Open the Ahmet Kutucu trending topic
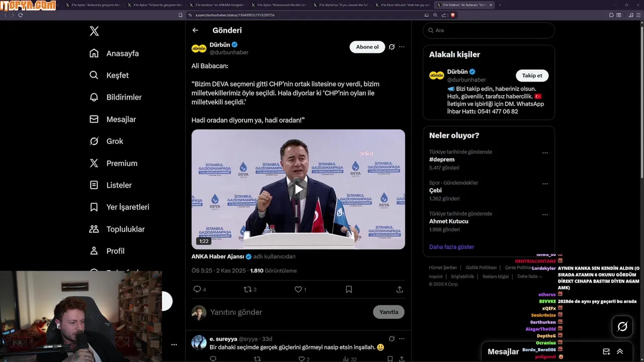The height and width of the screenshot is (362, 644). tap(449, 221)
